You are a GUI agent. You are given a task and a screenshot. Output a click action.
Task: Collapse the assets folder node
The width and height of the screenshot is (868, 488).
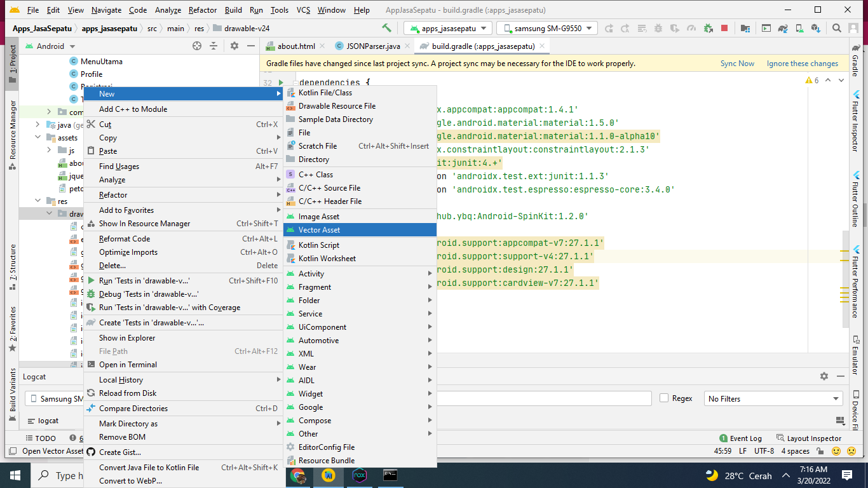[37, 138]
